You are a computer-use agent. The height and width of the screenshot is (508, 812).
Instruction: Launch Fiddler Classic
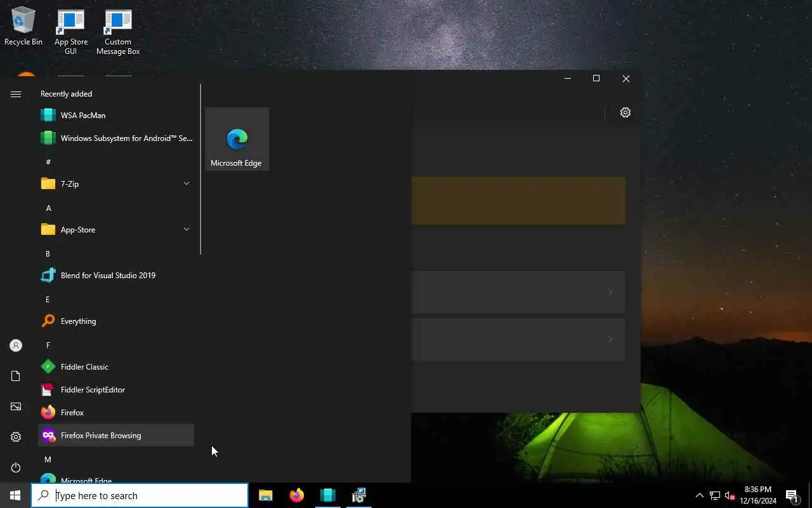click(116, 366)
